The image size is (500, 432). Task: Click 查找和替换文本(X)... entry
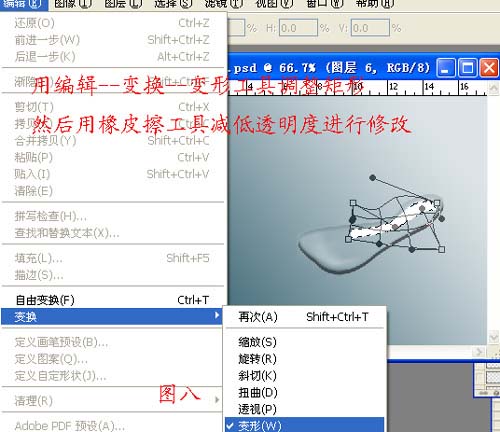tap(112, 233)
